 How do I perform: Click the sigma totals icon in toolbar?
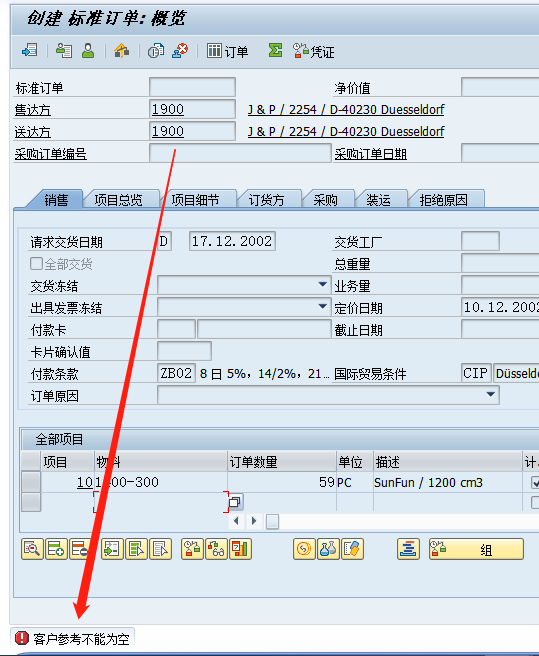click(275, 51)
